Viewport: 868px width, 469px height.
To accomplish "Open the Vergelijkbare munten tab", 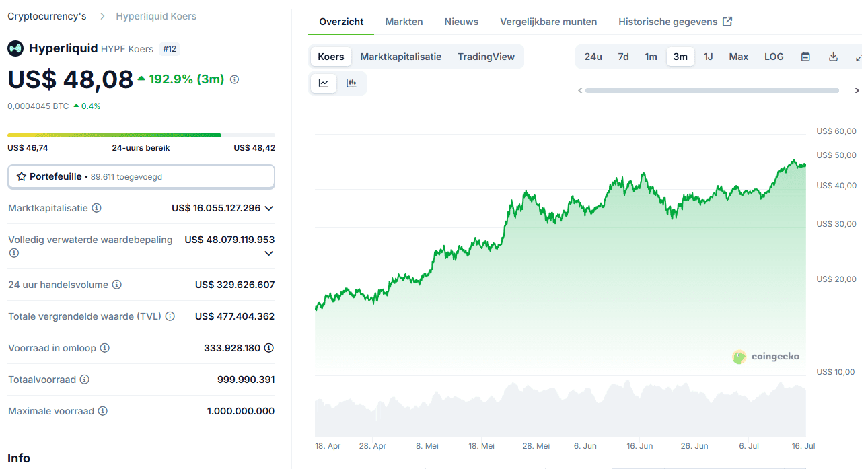I will click(x=548, y=22).
